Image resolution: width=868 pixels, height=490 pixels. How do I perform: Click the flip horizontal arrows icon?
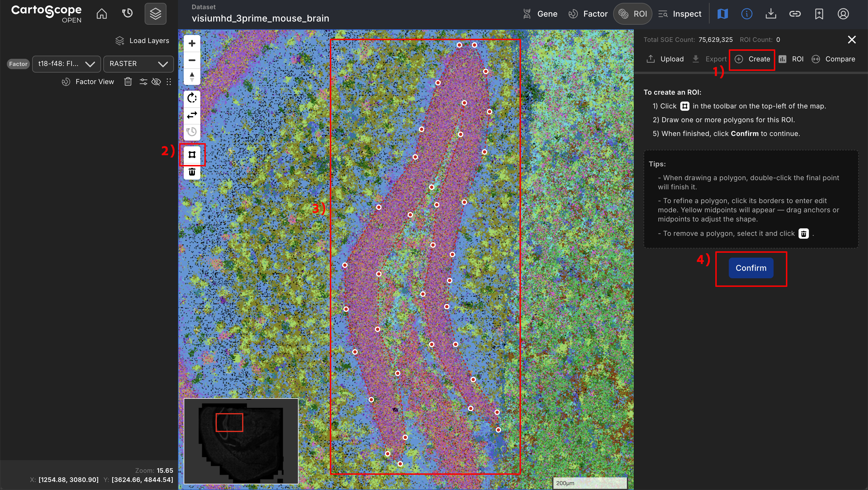192,115
